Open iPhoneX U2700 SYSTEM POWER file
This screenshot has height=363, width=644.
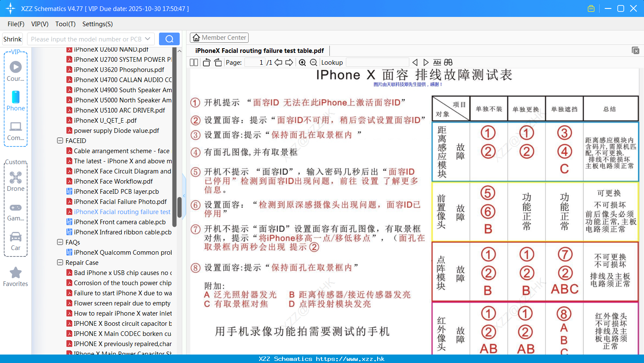coord(119,59)
